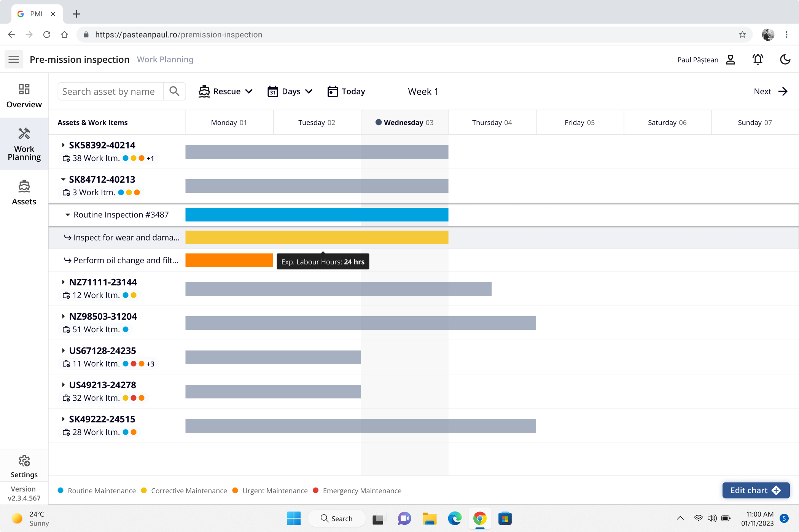Toggle dark mode moon icon
This screenshot has width=799, height=532.
tap(785, 59)
